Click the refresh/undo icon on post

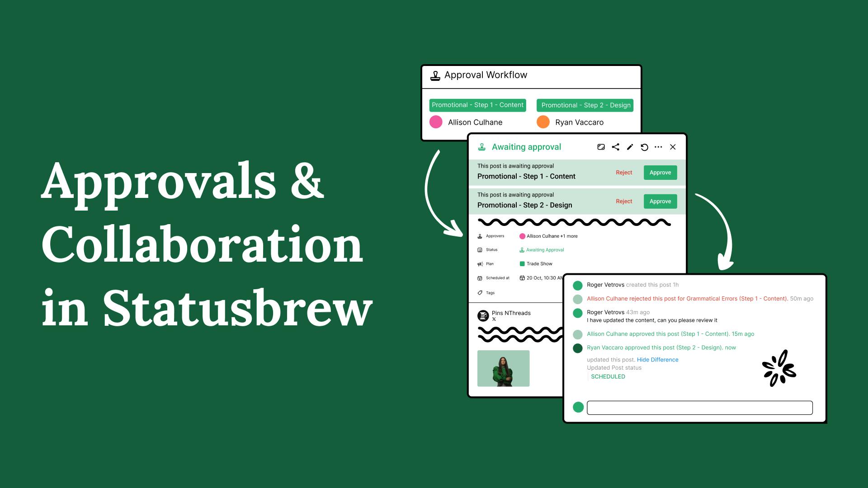(x=644, y=146)
